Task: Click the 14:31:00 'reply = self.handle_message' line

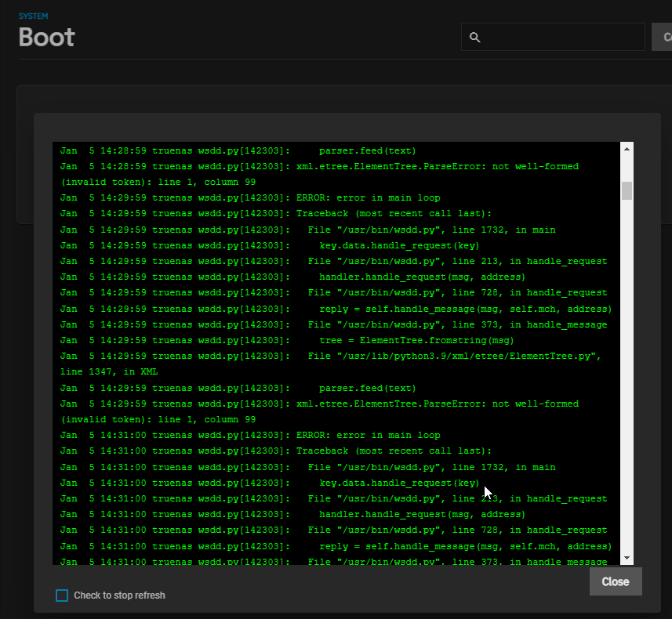Action: coord(336,546)
